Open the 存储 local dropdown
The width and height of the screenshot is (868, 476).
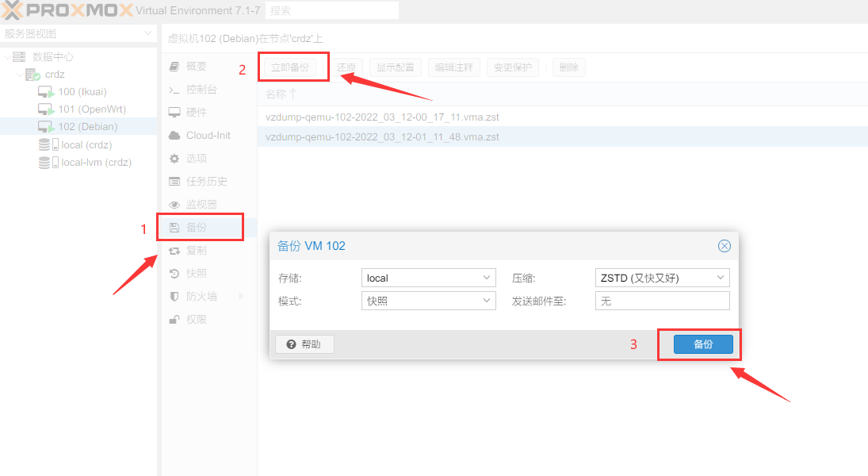point(488,278)
